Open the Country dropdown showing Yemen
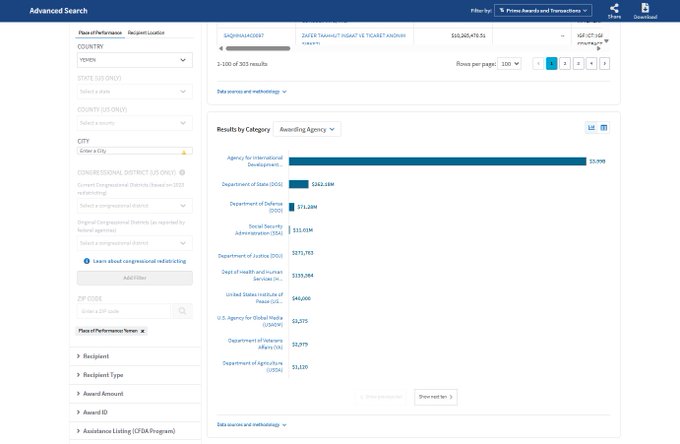 pyautogui.click(x=134, y=60)
